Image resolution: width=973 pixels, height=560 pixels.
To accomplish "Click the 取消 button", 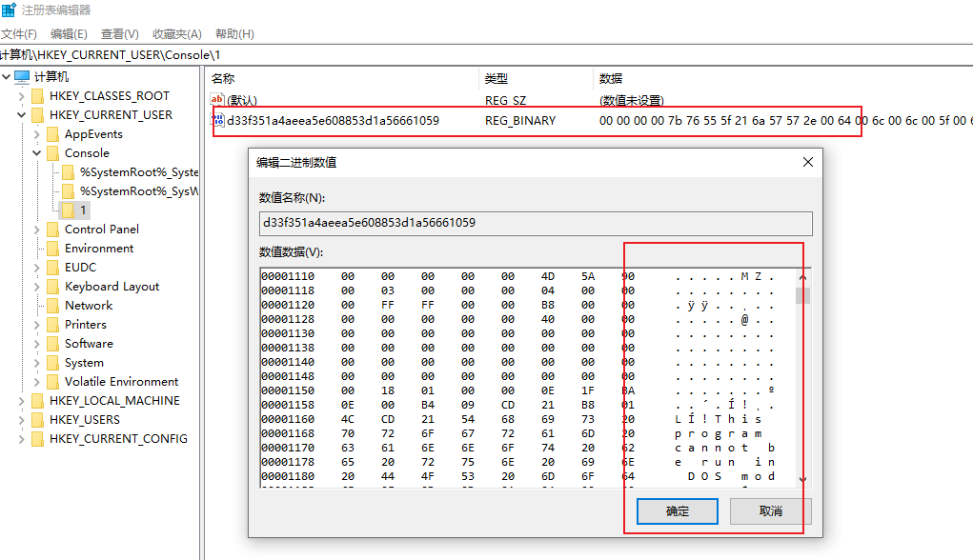I will 770,511.
